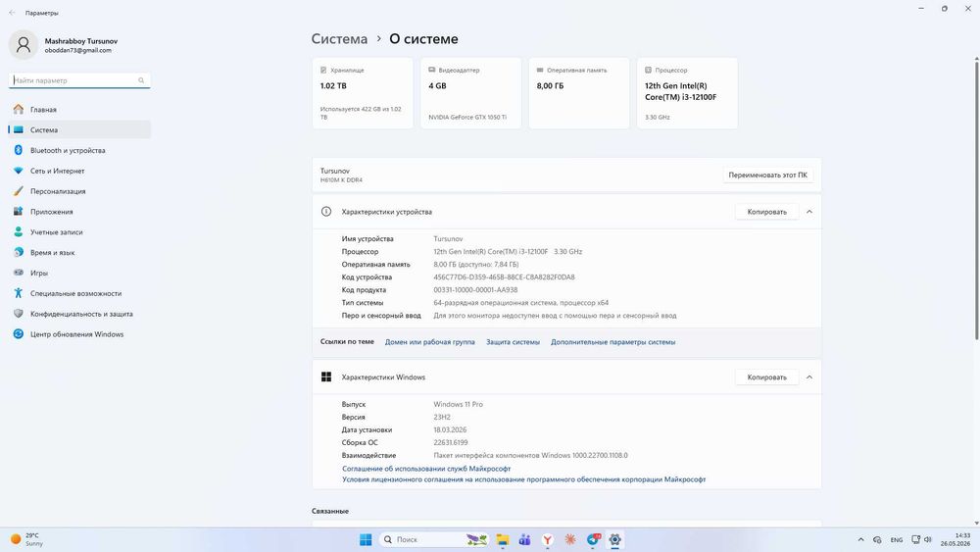
Task: Select Система in the sidebar
Action: (x=79, y=130)
